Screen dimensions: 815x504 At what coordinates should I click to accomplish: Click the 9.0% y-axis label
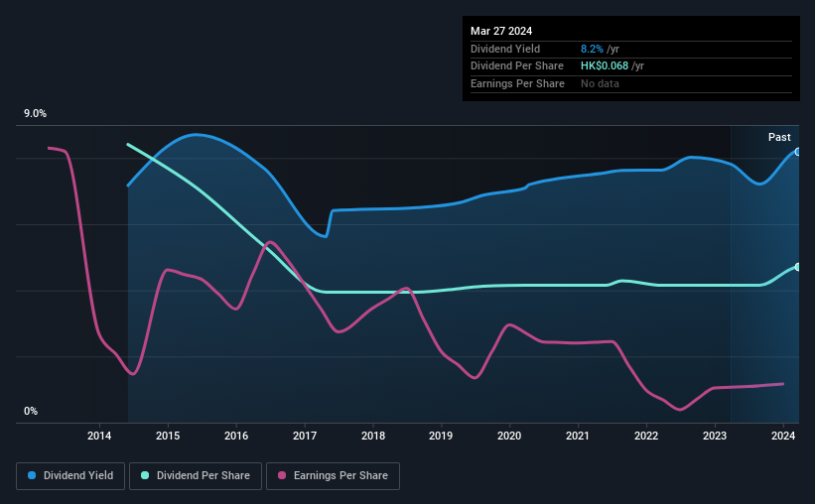point(35,114)
